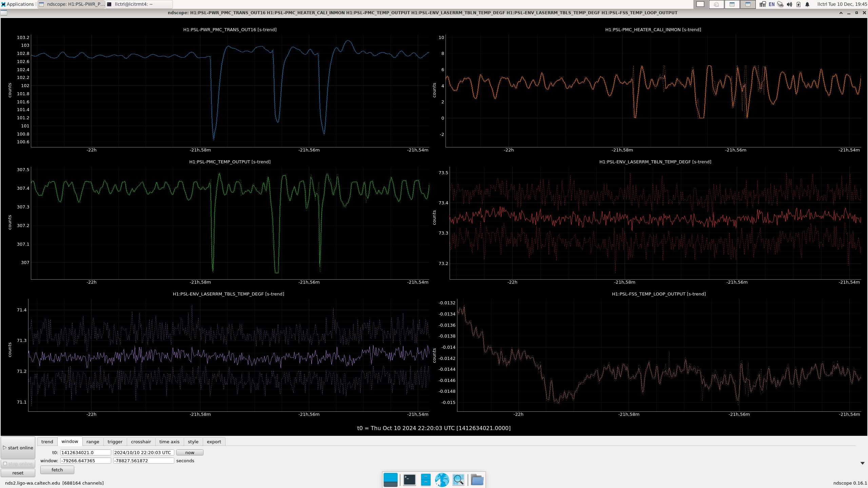The width and height of the screenshot is (868, 488).
Task: Edit the window end seconds field
Action: click(143, 461)
